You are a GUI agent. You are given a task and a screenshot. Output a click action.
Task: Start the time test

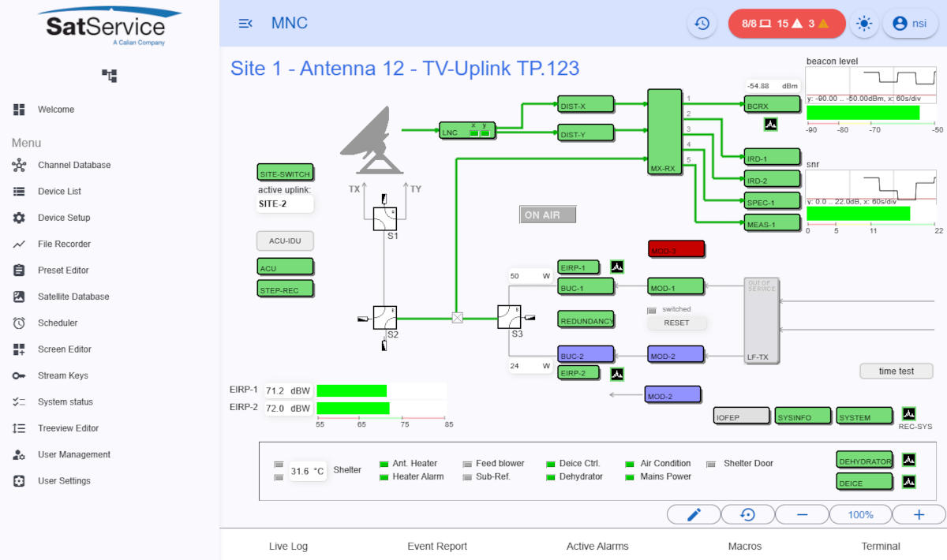(896, 371)
